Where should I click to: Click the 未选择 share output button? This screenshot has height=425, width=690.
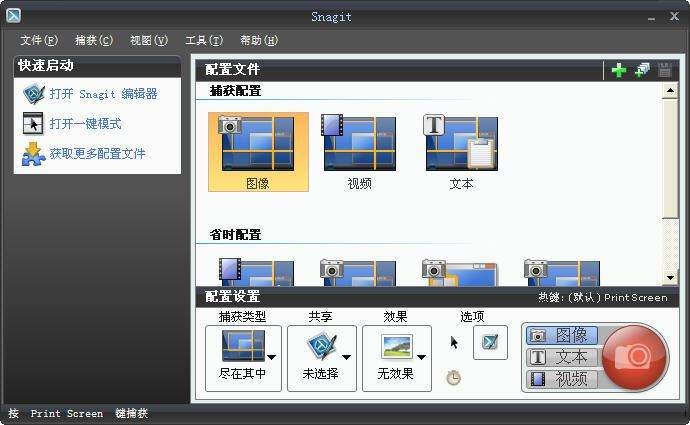[x=322, y=358]
